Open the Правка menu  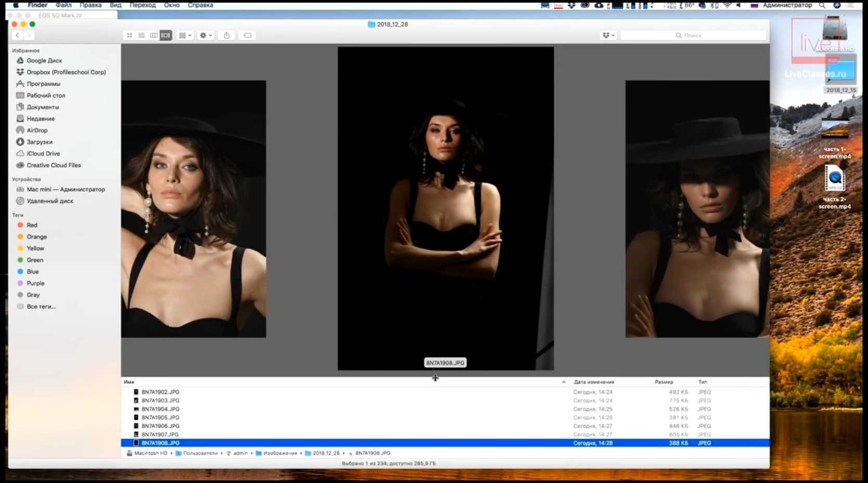pyautogui.click(x=91, y=5)
